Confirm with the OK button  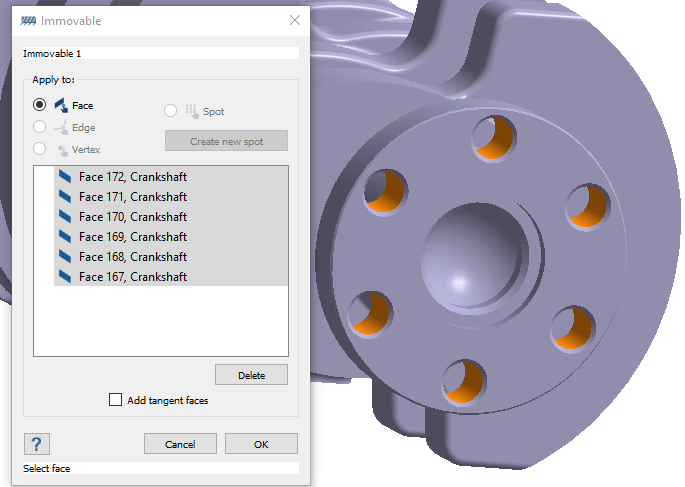[x=261, y=444]
